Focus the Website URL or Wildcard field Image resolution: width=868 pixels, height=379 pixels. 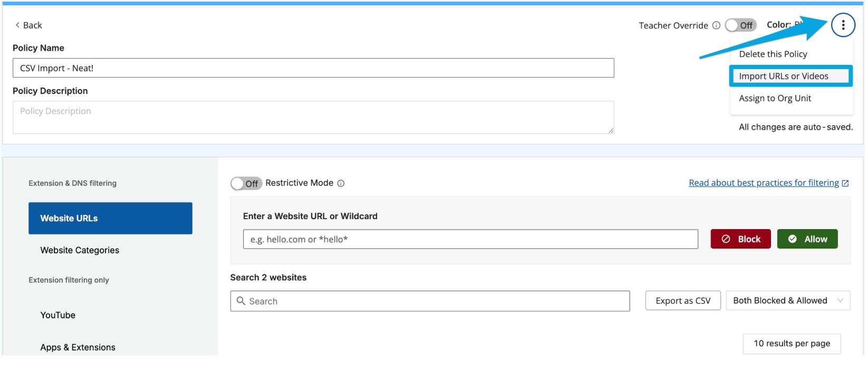tap(470, 239)
